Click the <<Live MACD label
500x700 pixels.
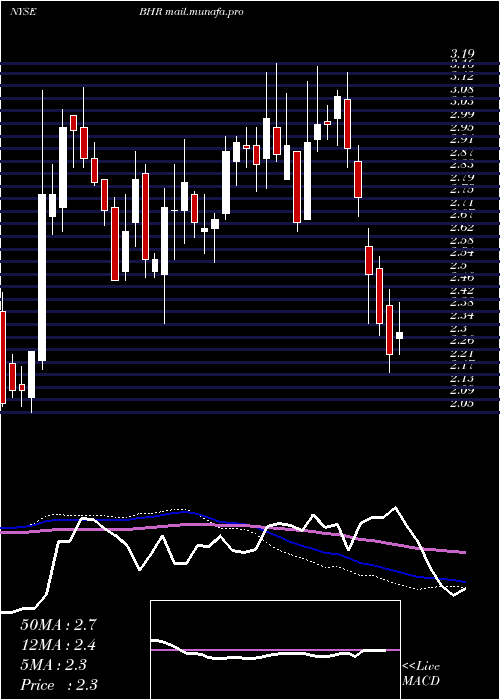(x=421, y=674)
